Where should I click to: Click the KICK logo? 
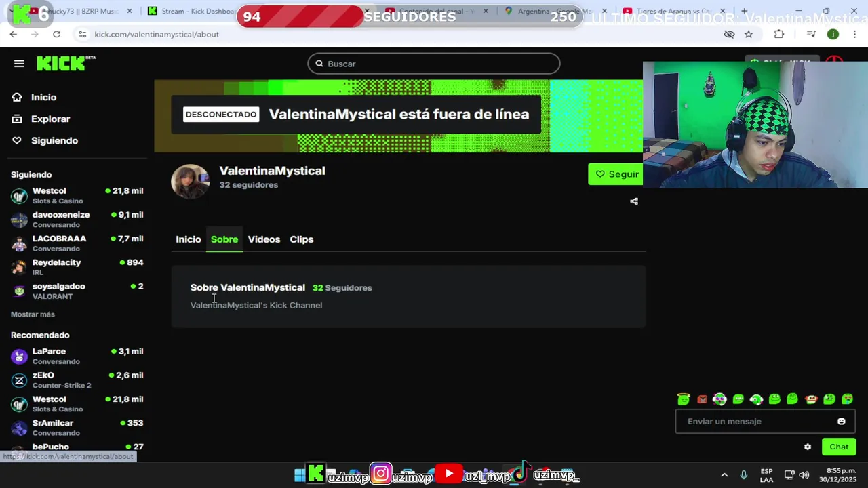(66, 63)
